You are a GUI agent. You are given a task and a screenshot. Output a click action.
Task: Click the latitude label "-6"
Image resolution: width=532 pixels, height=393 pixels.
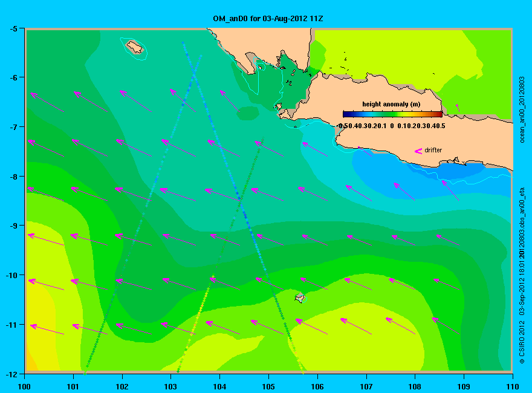coord(13,77)
